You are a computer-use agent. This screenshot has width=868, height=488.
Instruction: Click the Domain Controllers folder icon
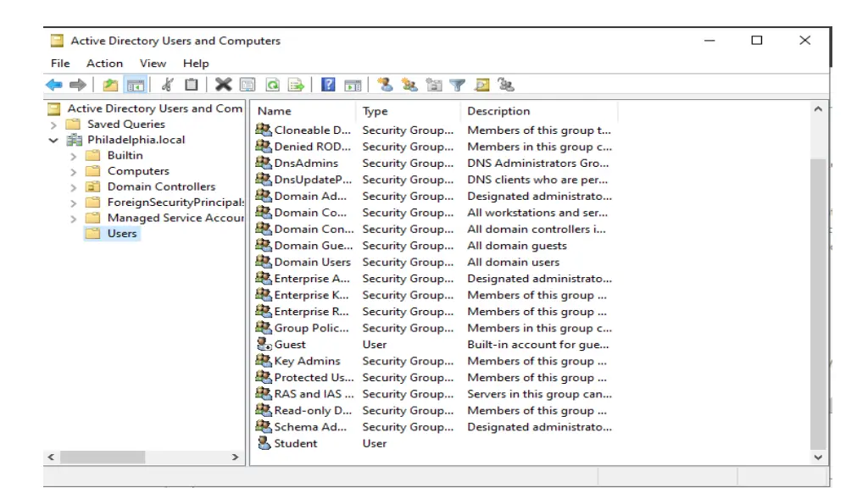(x=93, y=186)
